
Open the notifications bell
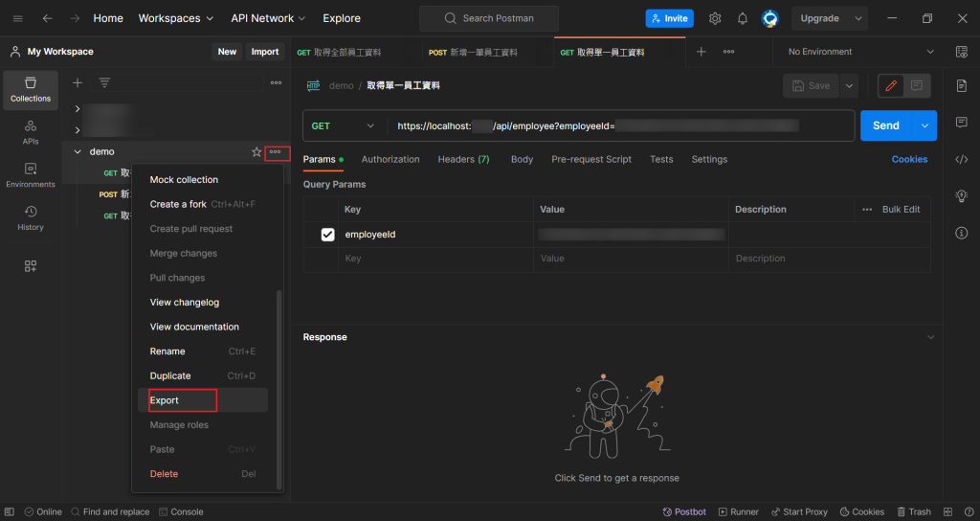point(743,19)
